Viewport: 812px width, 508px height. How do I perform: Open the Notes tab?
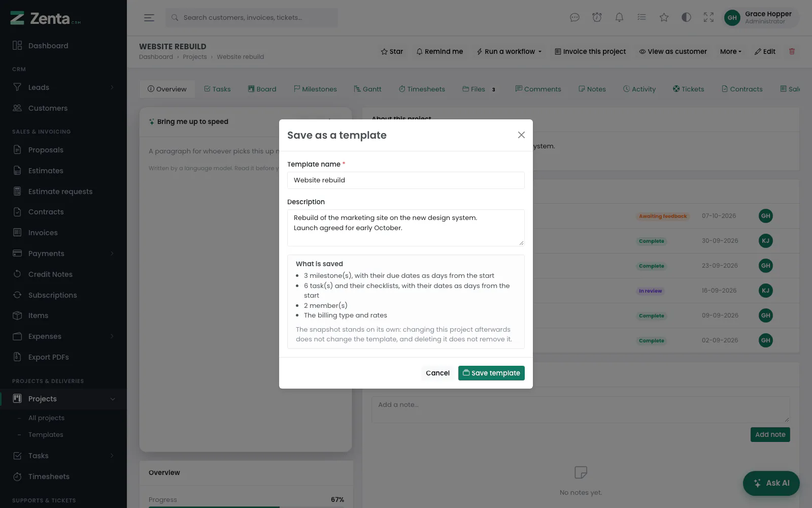click(592, 89)
